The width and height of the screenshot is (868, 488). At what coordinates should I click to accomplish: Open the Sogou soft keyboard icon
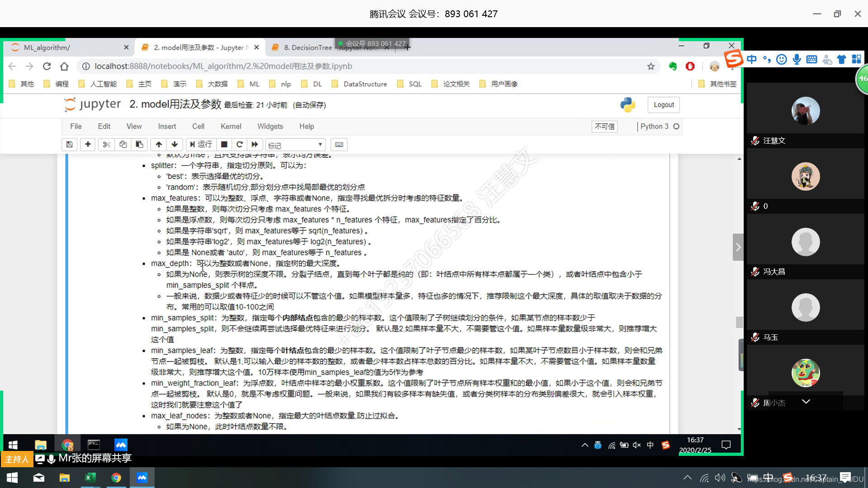811,59
